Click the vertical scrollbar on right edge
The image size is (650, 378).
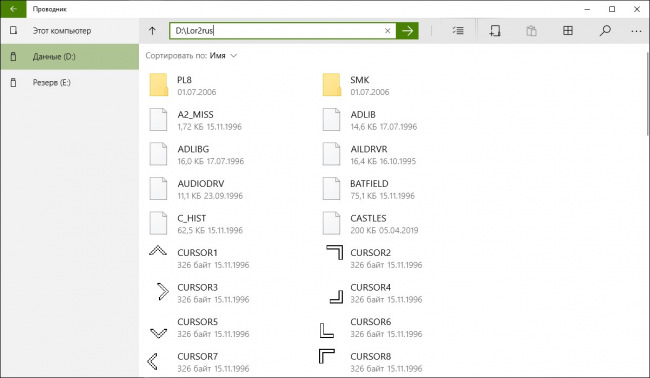click(648, 94)
